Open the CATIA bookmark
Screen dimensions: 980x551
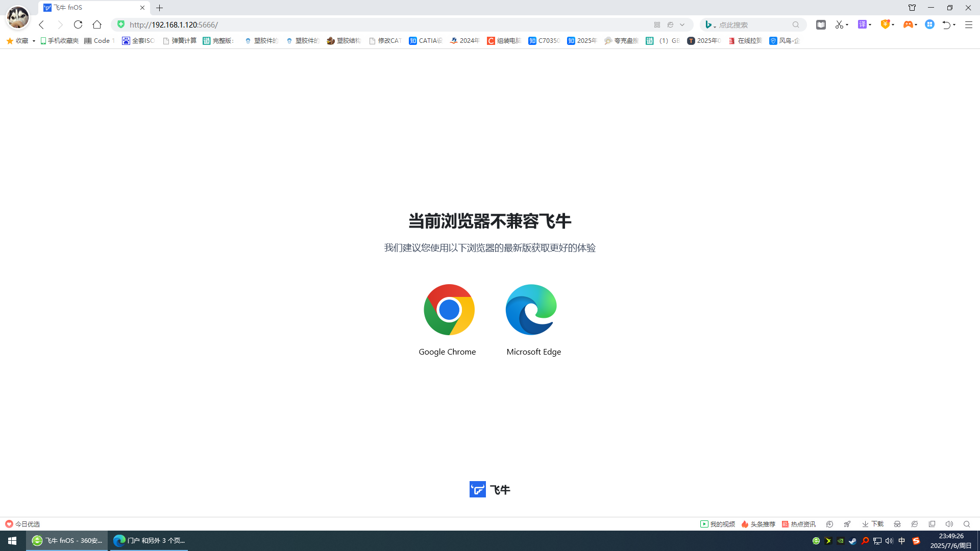[x=426, y=41]
